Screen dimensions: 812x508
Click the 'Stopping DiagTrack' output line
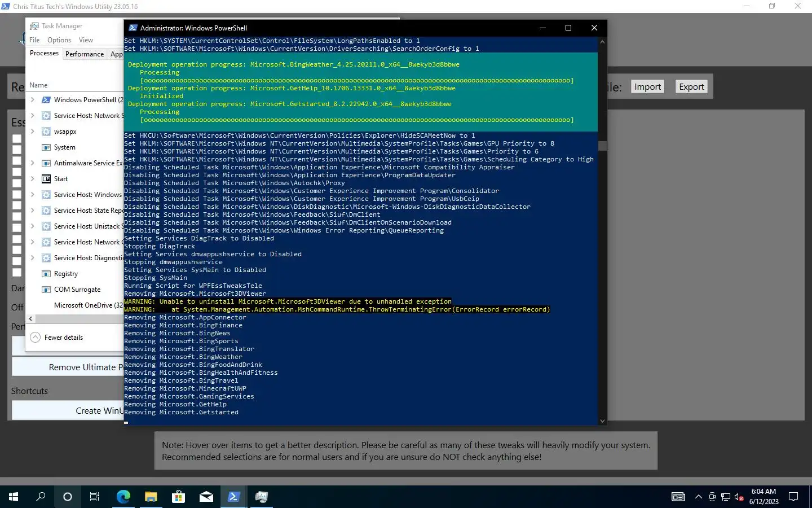click(160, 246)
